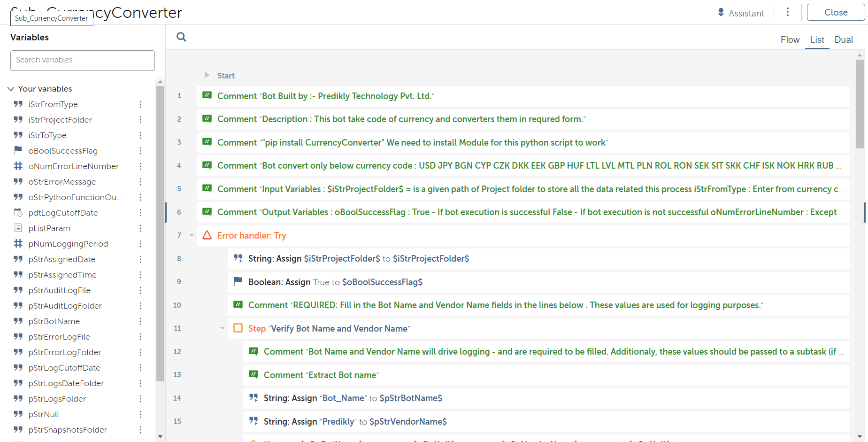Click the Close button
This screenshot has height=442, width=868.
tap(835, 13)
